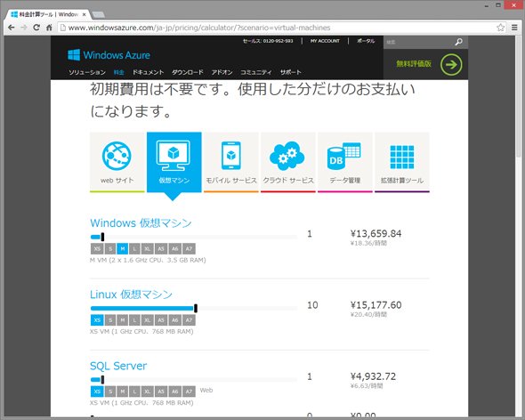Screen dimensions: 525x420
Task: Click the Windows 仮想マシン slider
Action: pos(193,237)
